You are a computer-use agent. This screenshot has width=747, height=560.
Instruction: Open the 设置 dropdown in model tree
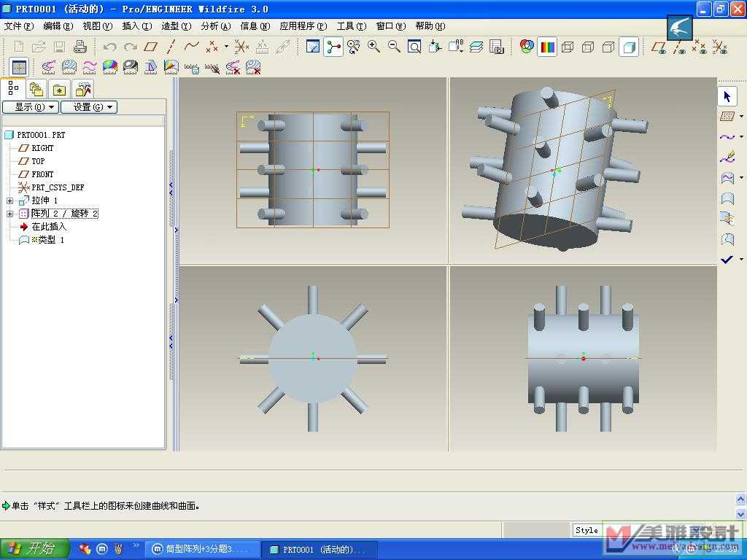(88, 107)
